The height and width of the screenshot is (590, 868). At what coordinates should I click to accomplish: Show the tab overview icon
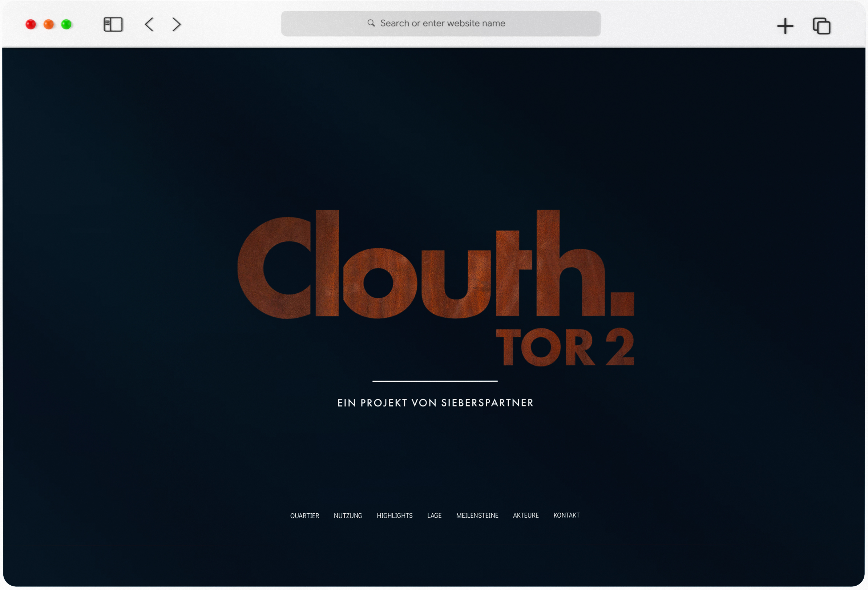[821, 26]
